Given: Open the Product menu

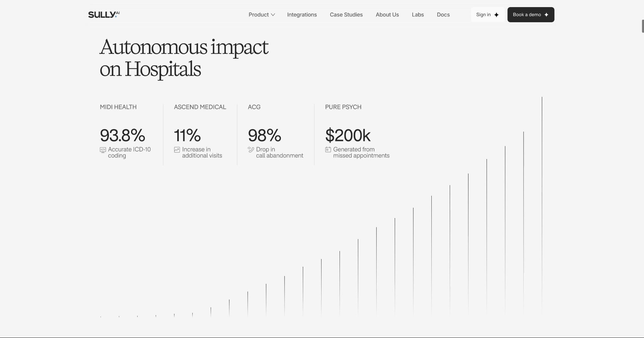Looking at the screenshot, I should pos(258,15).
